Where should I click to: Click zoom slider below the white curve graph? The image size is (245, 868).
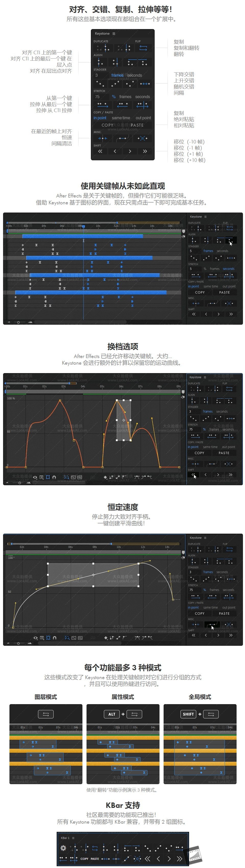coord(19,643)
